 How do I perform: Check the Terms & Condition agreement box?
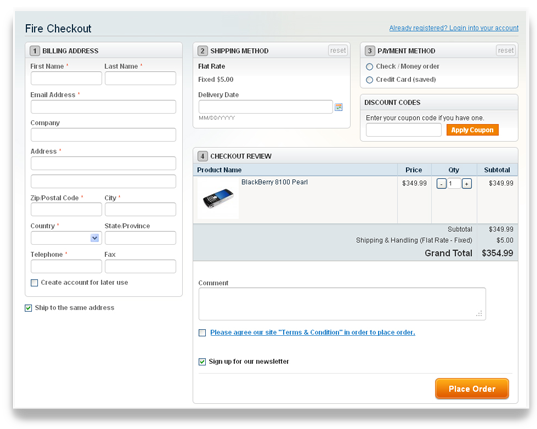pyautogui.click(x=202, y=333)
